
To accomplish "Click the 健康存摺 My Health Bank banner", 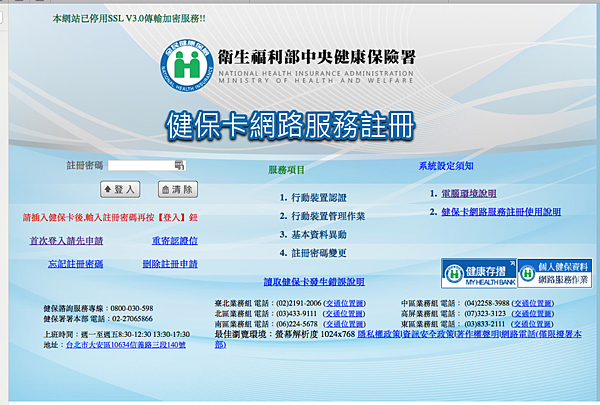I will click(479, 273).
